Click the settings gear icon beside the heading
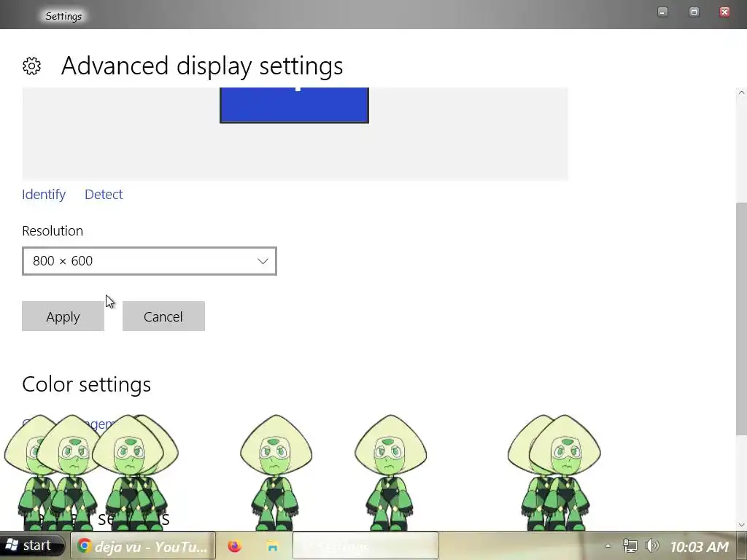747x560 pixels. point(31,66)
